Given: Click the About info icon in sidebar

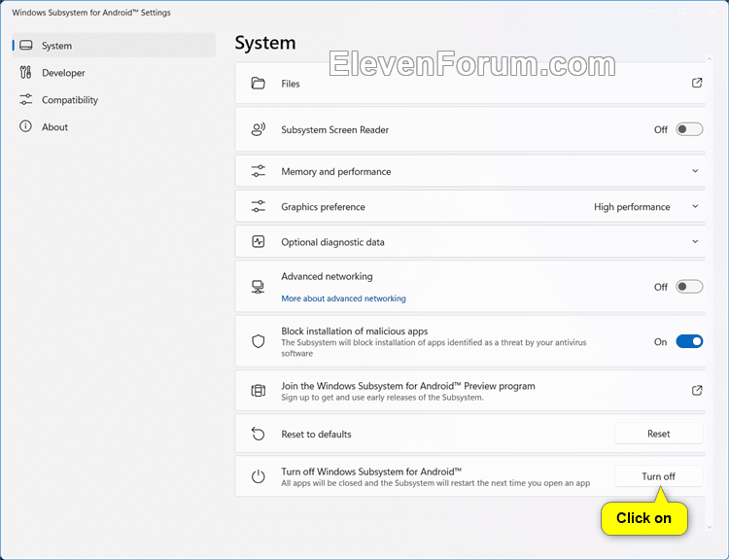Looking at the screenshot, I should coord(25,126).
